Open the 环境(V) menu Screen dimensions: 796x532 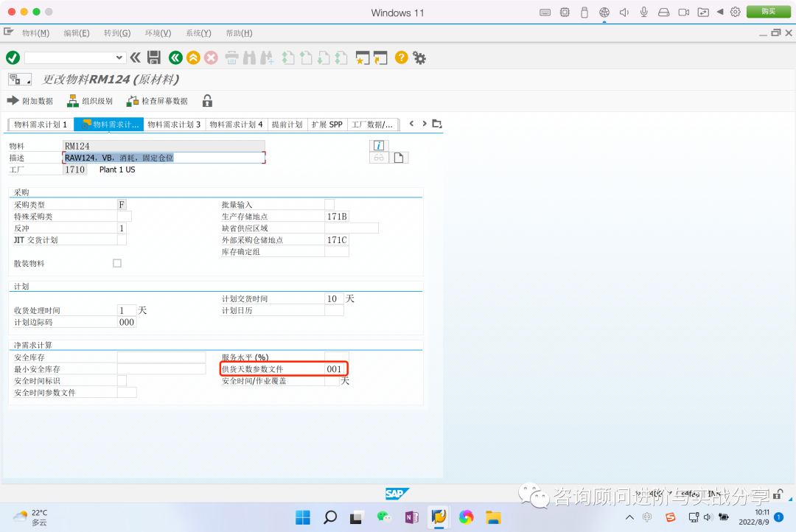(158, 33)
